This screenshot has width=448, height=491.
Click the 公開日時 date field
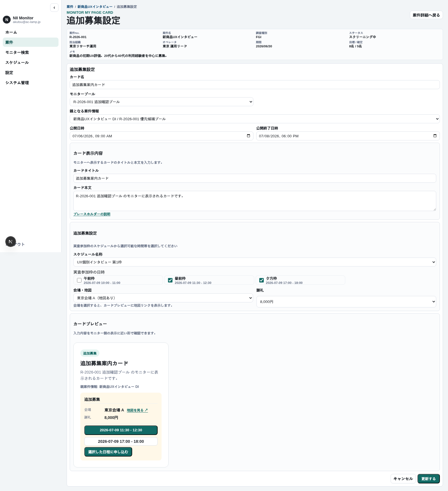(162, 136)
